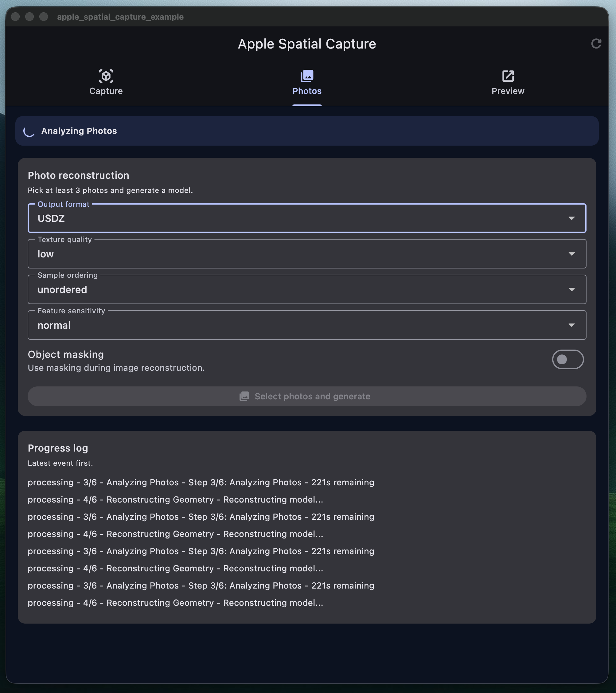This screenshot has height=693, width=616.
Task: Minimize the window using the middle title-bar button
Action: [x=29, y=17]
